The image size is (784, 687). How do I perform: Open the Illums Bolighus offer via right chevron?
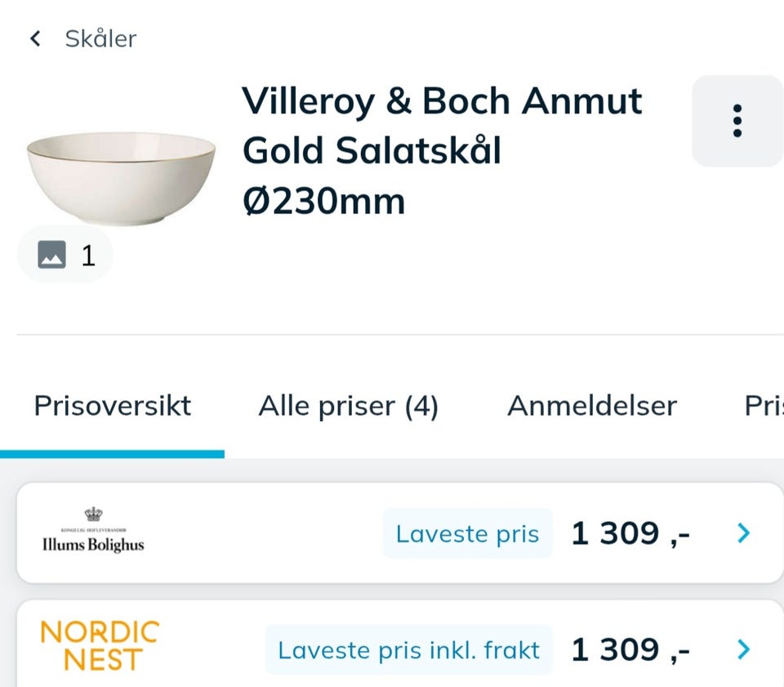coord(744,533)
